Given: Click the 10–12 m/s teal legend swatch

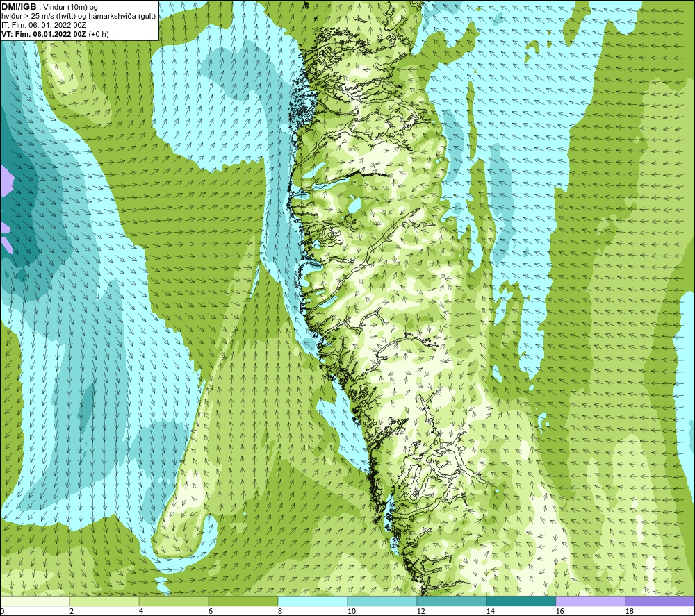Looking at the screenshot, I should coord(382,601).
